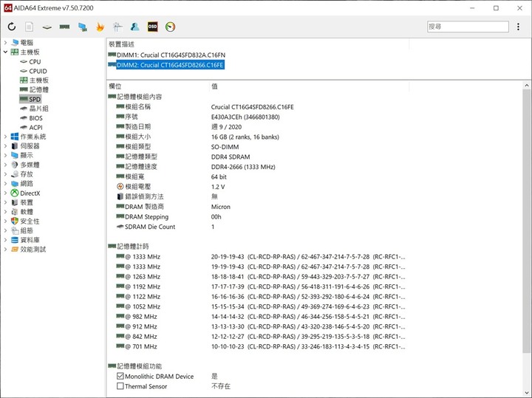Image resolution: width=532 pixels, height=398 pixels.
Task: Select BIOS in the sidebar tree
Action: pos(35,118)
